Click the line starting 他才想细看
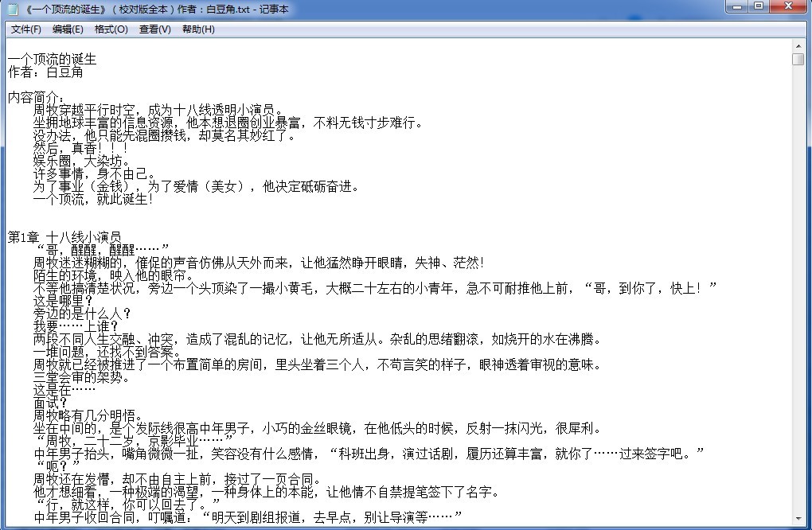Viewport: 812px width, 530px height. [x=267, y=492]
